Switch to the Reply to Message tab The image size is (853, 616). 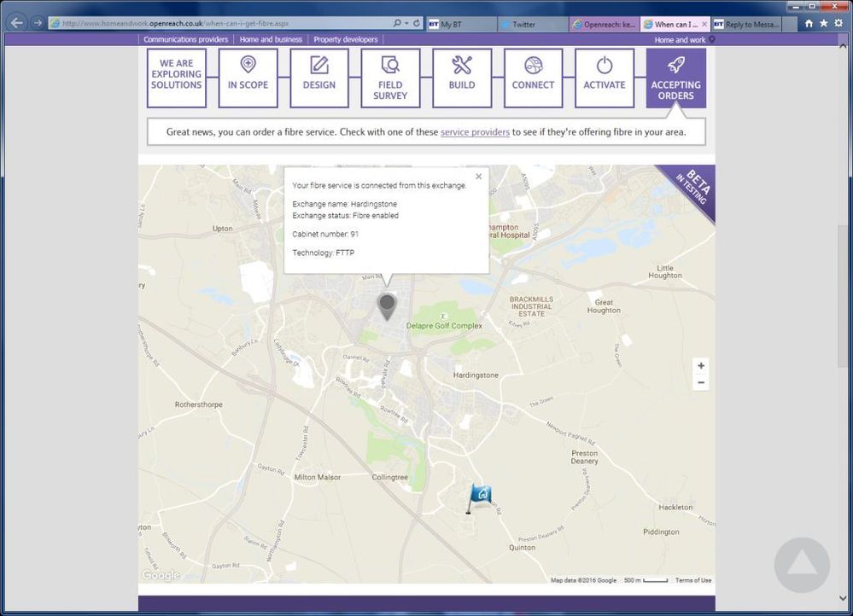[x=746, y=24]
